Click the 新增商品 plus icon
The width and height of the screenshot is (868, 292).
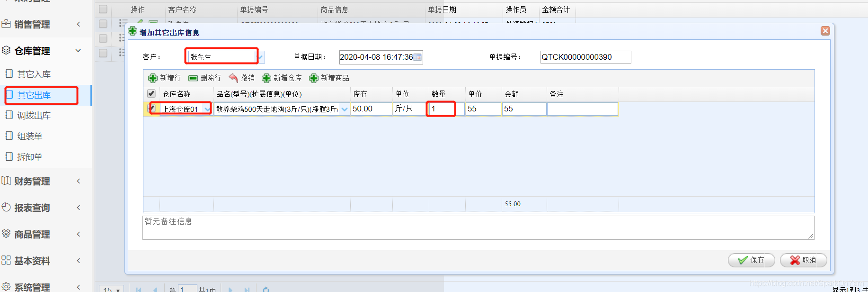[x=314, y=78]
